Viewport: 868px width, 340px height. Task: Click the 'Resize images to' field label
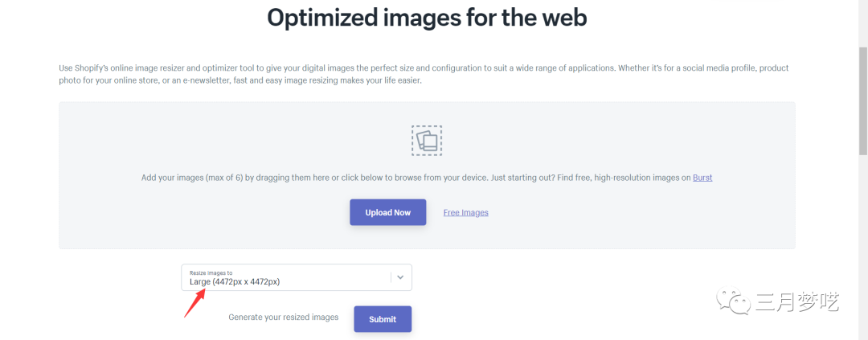(x=211, y=273)
